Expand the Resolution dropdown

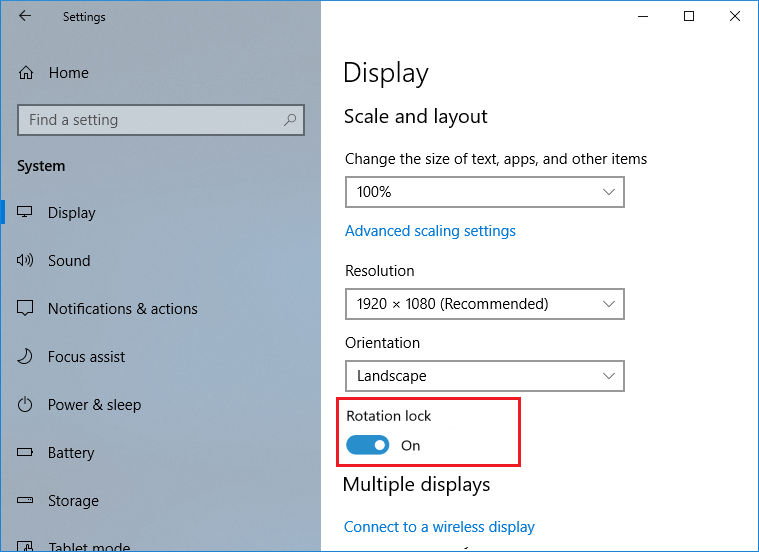[484, 303]
